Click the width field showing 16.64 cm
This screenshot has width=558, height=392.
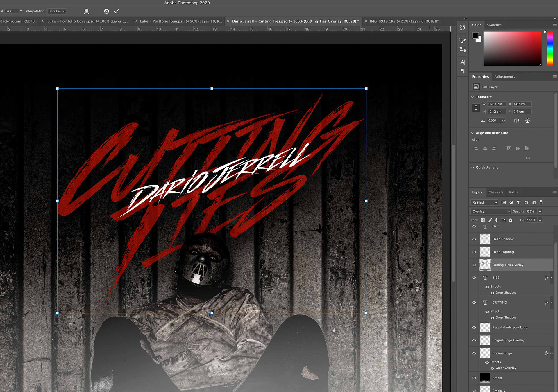(496, 104)
